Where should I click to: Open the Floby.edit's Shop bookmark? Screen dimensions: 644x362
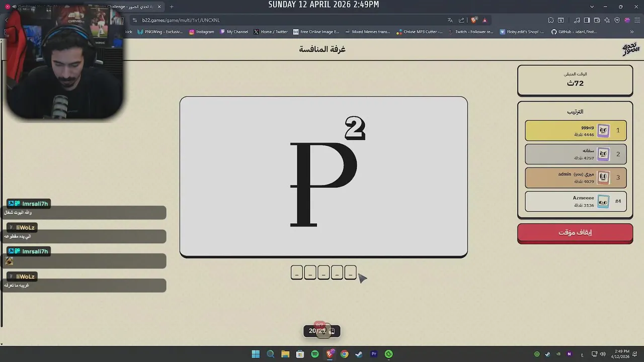[522, 32]
